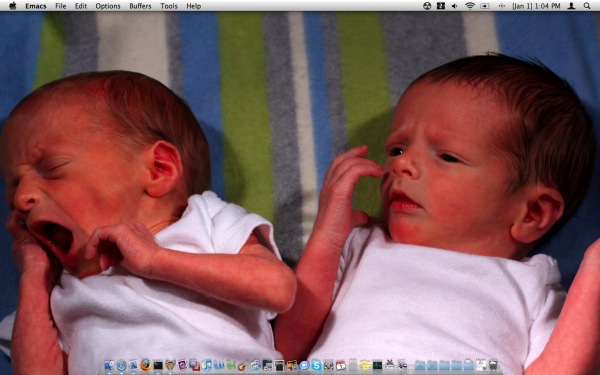Launch Firefox from the Dock
Viewport: 600px width, 375px height.
145,365
